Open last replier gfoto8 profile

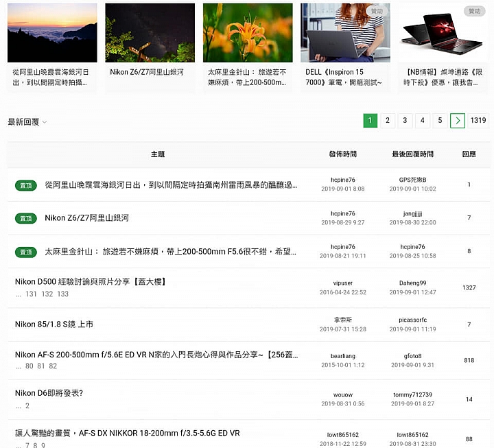click(413, 356)
